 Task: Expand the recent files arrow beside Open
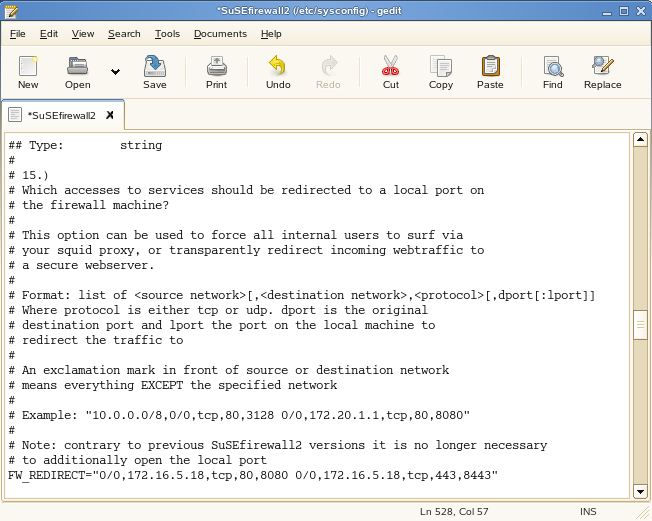coord(115,72)
